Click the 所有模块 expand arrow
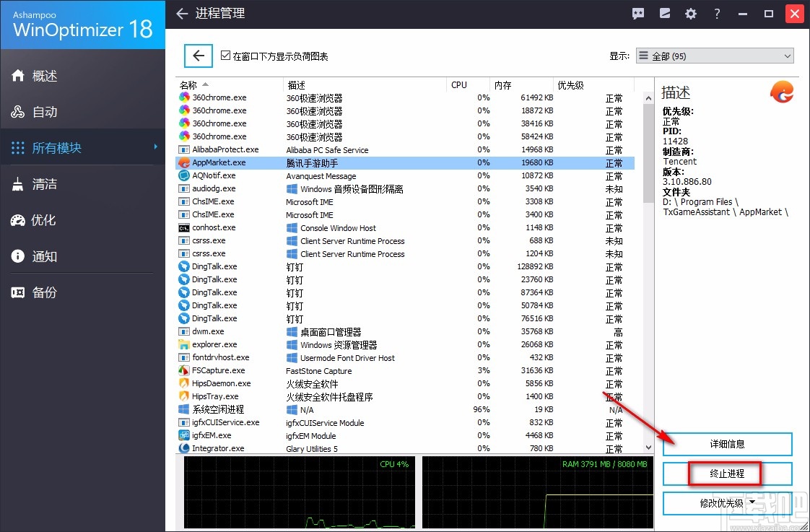The image size is (810, 532). [155, 147]
